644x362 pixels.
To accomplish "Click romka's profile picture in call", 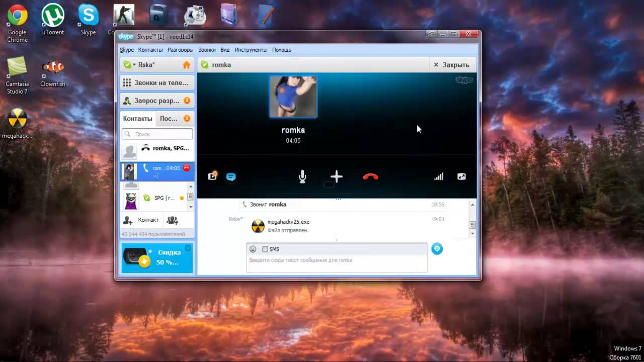I will click(x=293, y=97).
